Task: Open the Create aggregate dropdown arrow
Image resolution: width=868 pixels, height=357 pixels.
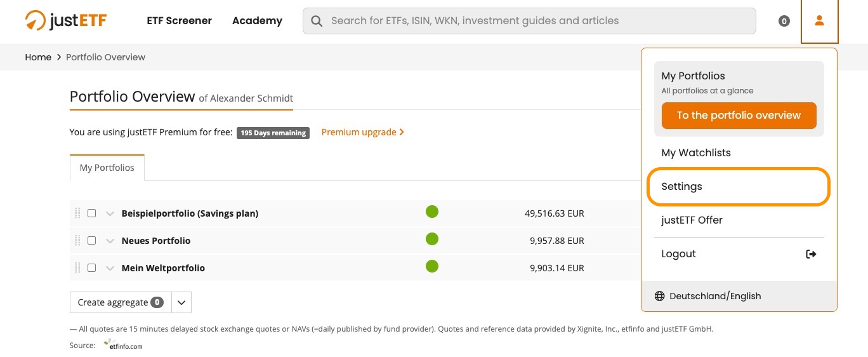Action: pos(181,303)
